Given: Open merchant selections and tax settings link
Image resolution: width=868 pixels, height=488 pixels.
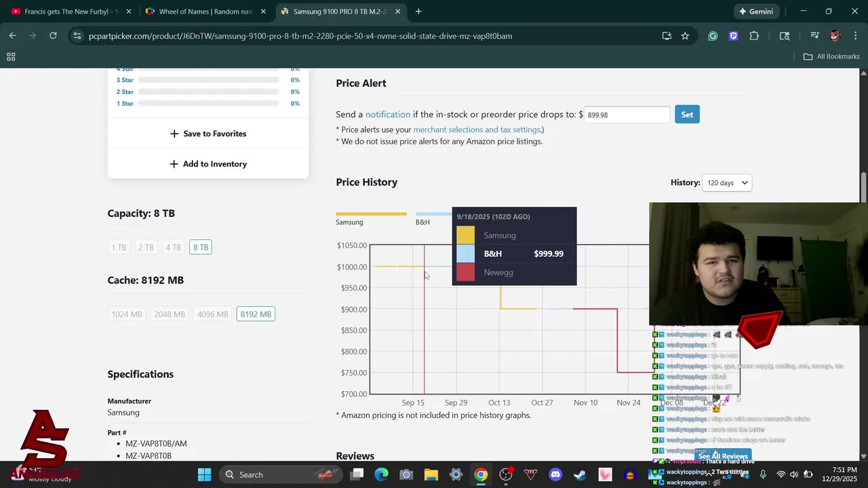Looking at the screenshot, I should [477, 129].
